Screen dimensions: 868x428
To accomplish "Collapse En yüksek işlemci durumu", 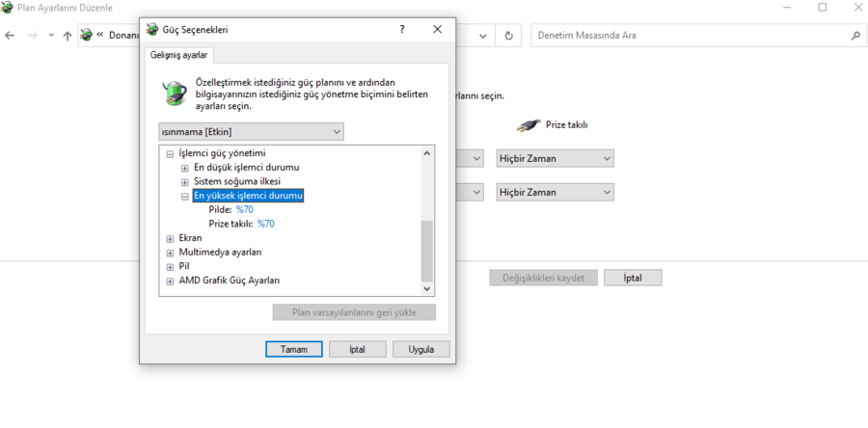I will click(185, 196).
